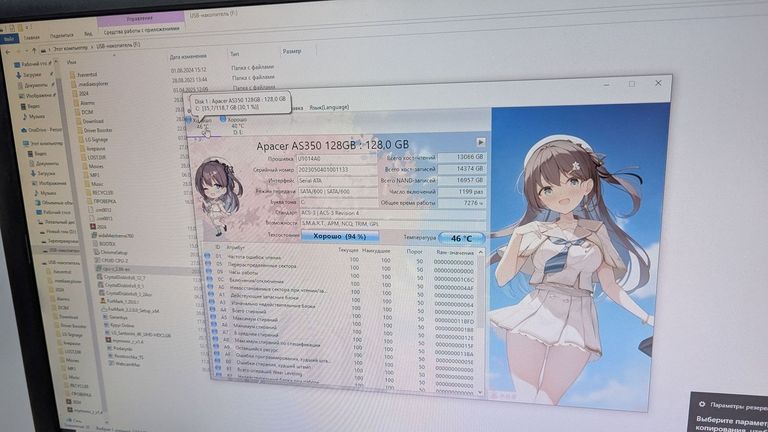The height and width of the screenshot is (432, 768).
Task: Click the blue status orb for attribute 01
Action: [207, 256]
